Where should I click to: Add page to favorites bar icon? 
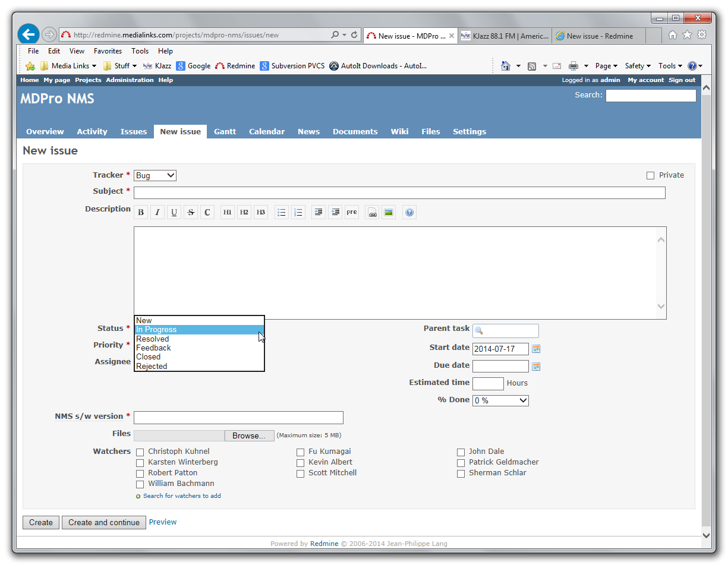[x=30, y=66]
